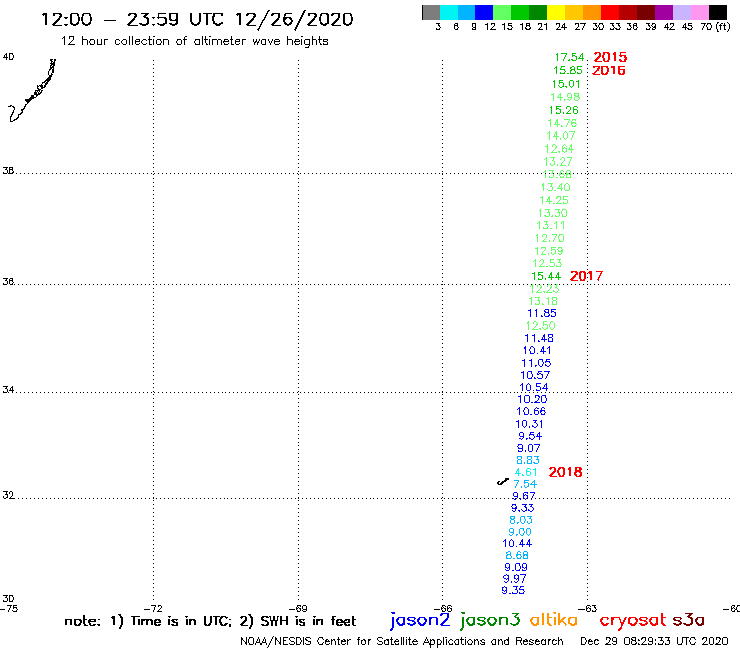Click the 15.01 wave height reading
Image resolution: width=740 pixels, height=650 pixels.
[x=566, y=84]
